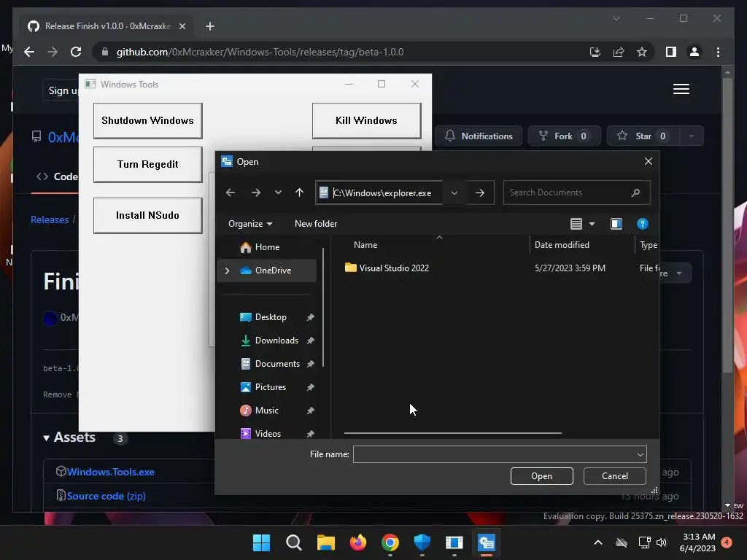Toggle the preview pane
The height and width of the screenshot is (560, 747).
click(616, 224)
